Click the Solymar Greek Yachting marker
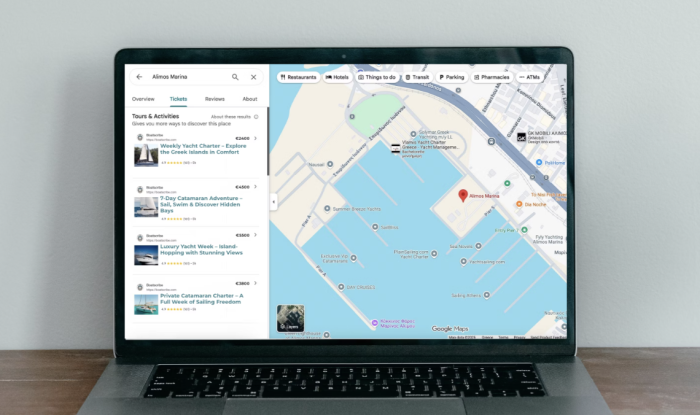Viewport: 700px width, 415px height. pos(413,134)
